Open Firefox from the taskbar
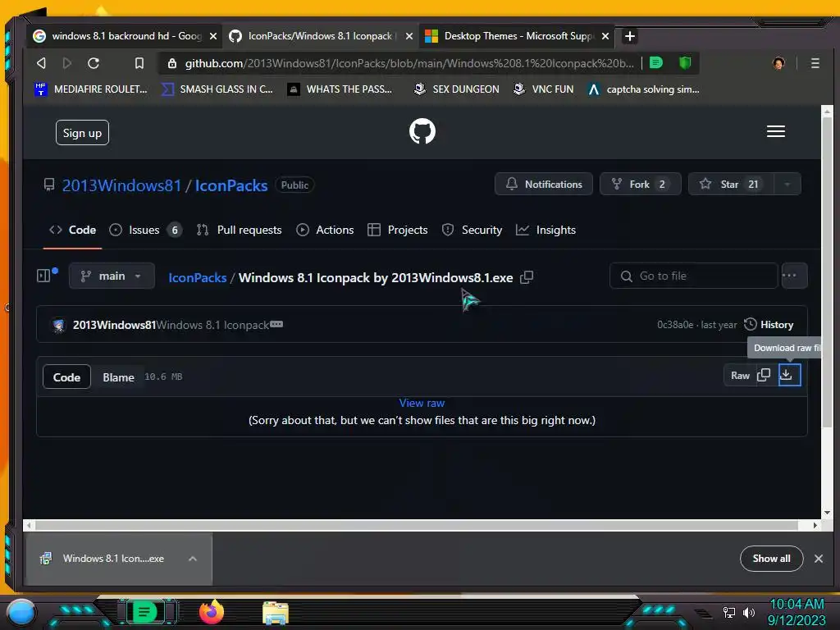Image resolution: width=840 pixels, height=630 pixels. tap(212, 612)
